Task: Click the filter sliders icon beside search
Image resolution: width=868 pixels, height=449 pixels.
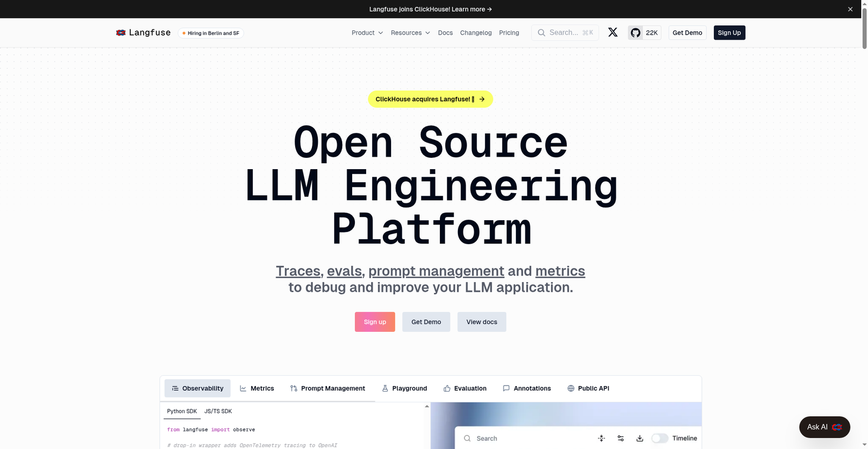Action: [621, 438]
